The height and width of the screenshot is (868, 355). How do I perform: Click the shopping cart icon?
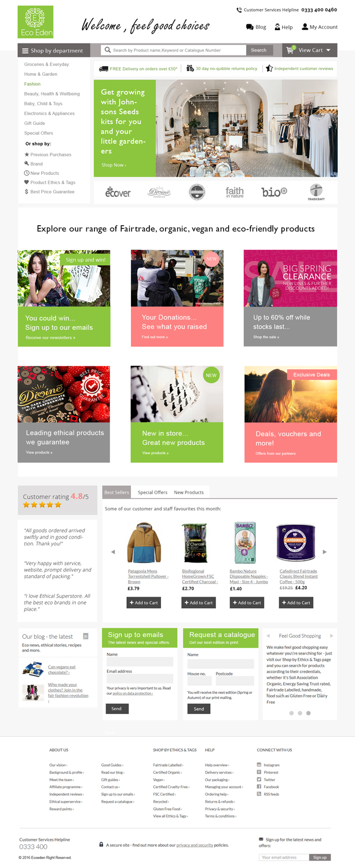click(291, 50)
